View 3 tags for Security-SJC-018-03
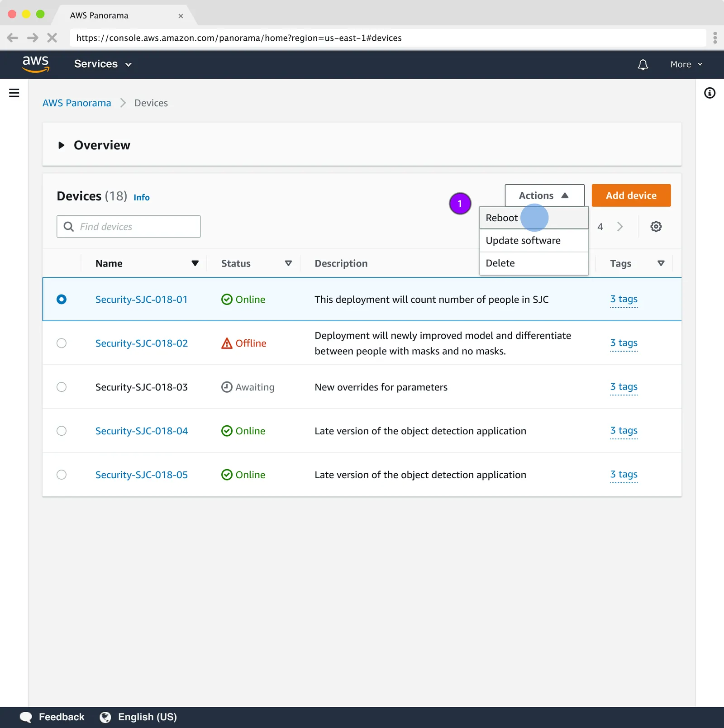 [624, 387]
